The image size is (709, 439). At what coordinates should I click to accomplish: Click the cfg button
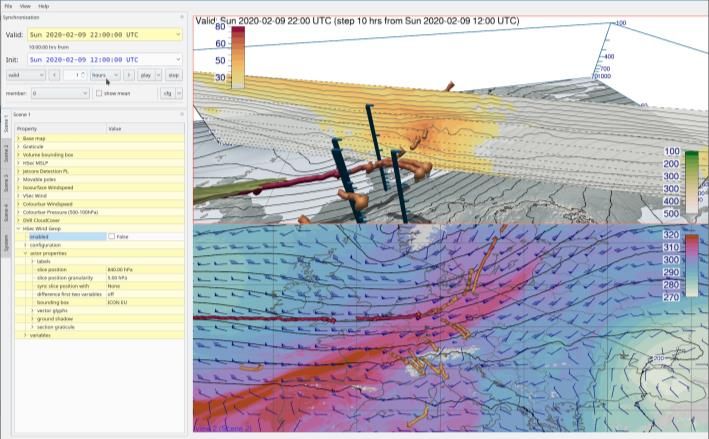pos(167,93)
